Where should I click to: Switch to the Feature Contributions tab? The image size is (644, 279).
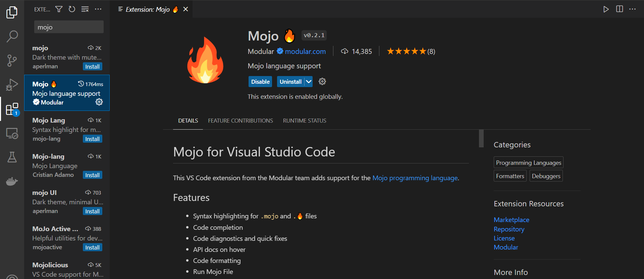pyautogui.click(x=240, y=121)
